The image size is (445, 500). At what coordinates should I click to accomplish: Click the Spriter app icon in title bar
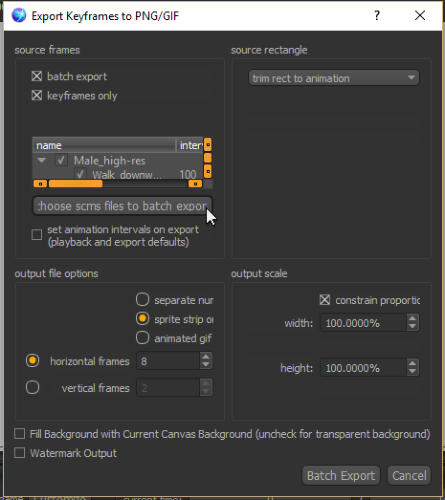pyautogui.click(x=19, y=15)
